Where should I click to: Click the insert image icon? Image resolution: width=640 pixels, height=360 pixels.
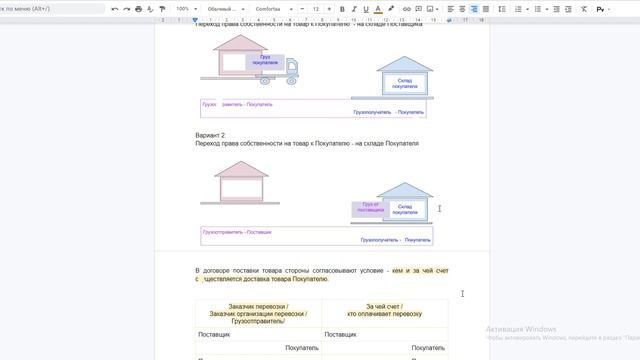(x=430, y=9)
